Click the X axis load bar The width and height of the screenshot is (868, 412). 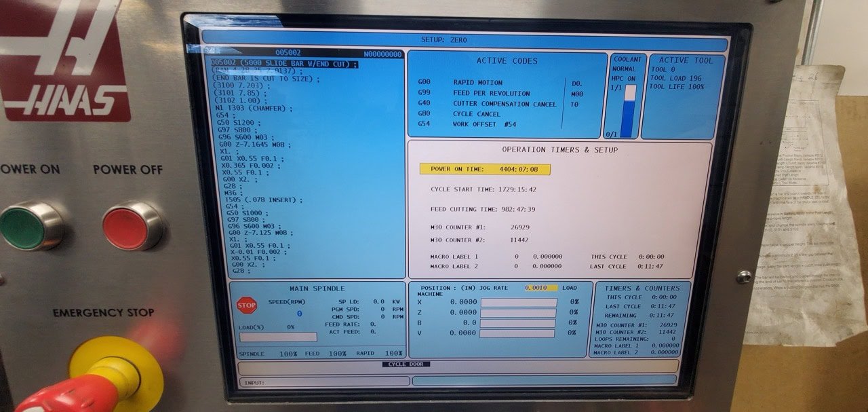pyautogui.click(x=518, y=302)
